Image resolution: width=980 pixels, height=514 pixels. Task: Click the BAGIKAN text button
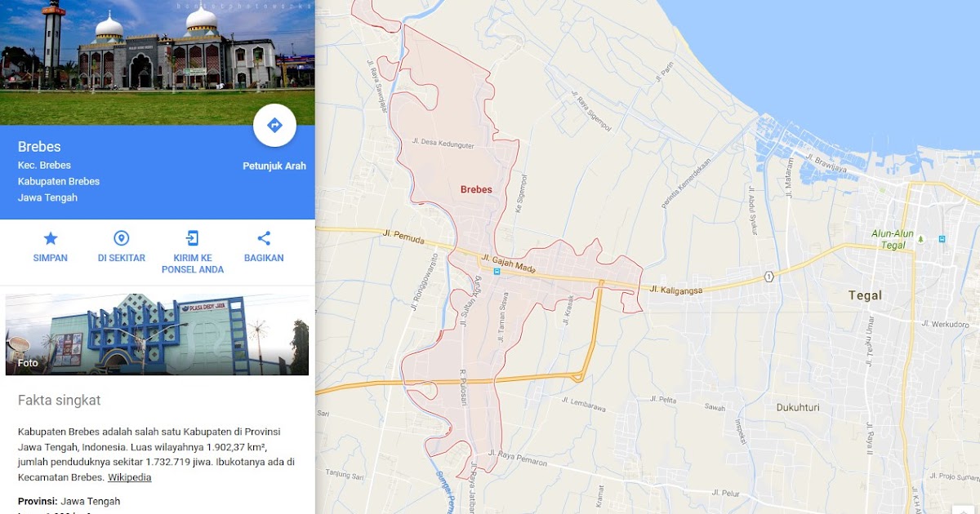click(262, 258)
